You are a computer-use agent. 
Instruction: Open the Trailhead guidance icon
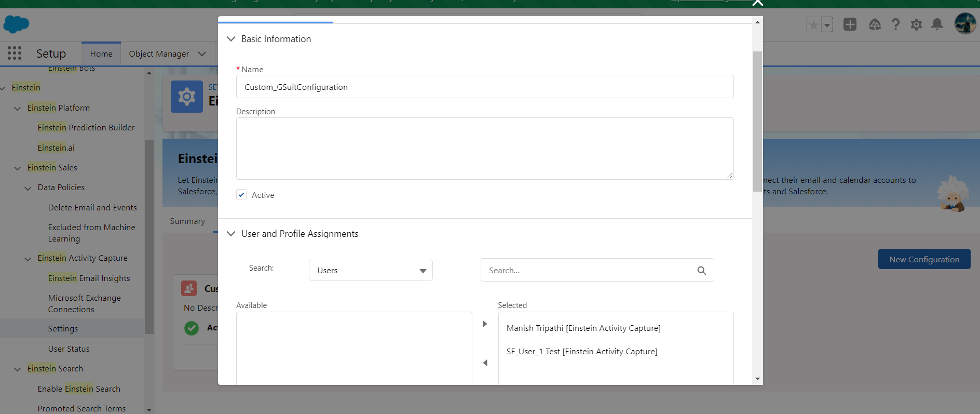click(875, 24)
